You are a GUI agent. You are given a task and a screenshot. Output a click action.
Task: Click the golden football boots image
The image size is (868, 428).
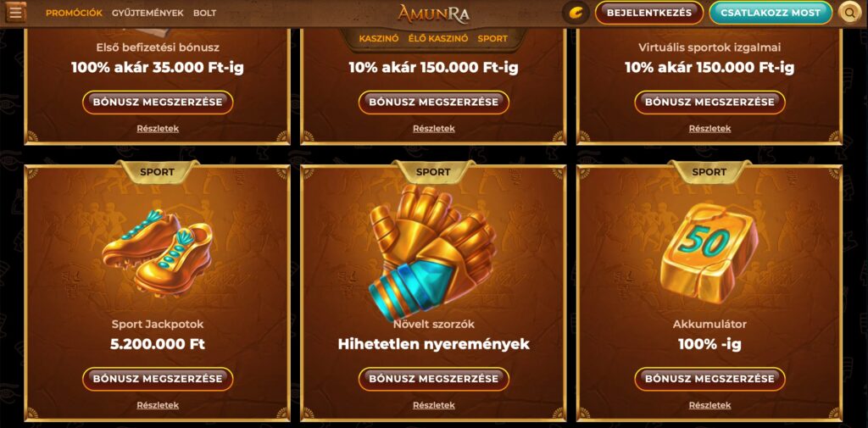[x=157, y=252]
